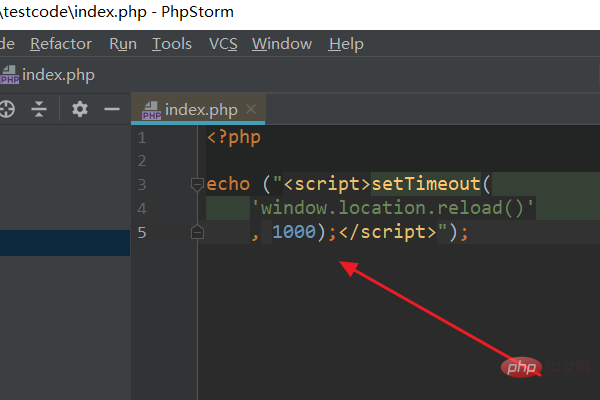Image resolution: width=600 pixels, height=400 pixels.
Task: Click line number 5 in the gutter
Action: pos(142,232)
